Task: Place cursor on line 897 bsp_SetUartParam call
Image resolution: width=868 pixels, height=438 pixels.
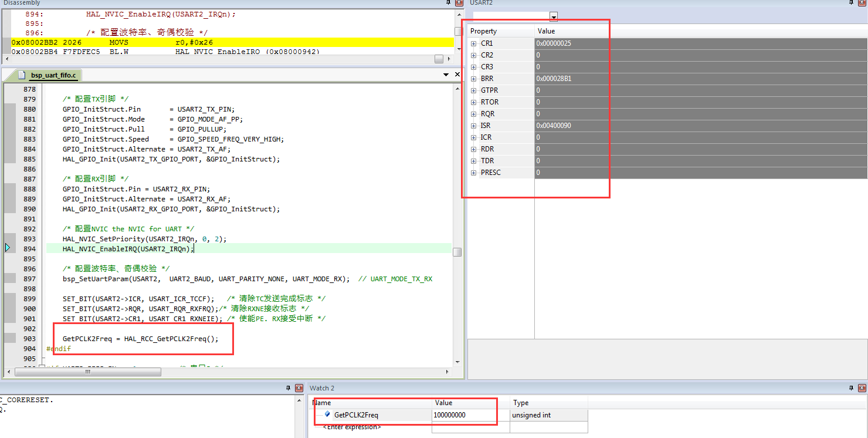Action: coord(206,279)
